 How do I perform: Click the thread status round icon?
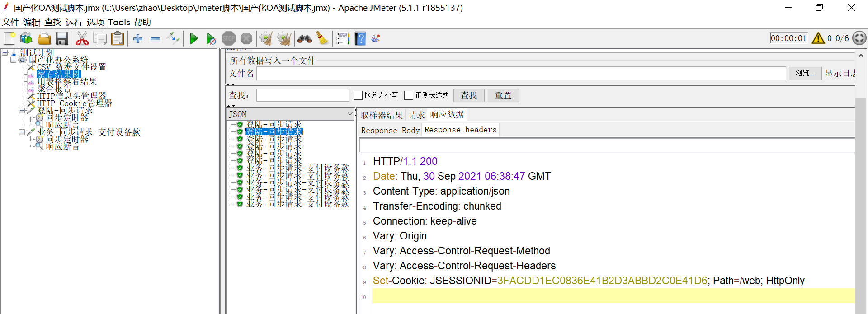(859, 38)
